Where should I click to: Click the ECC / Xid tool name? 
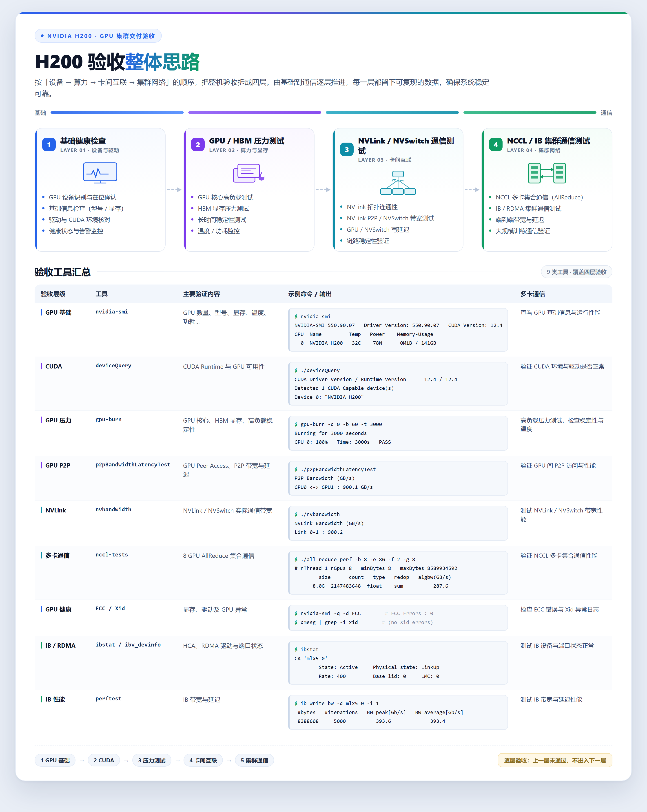click(x=110, y=609)
